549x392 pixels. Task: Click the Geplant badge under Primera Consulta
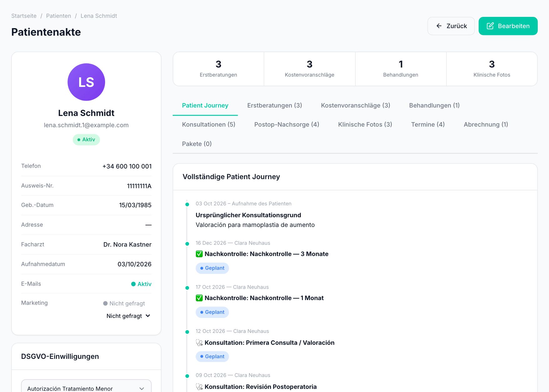212,356
